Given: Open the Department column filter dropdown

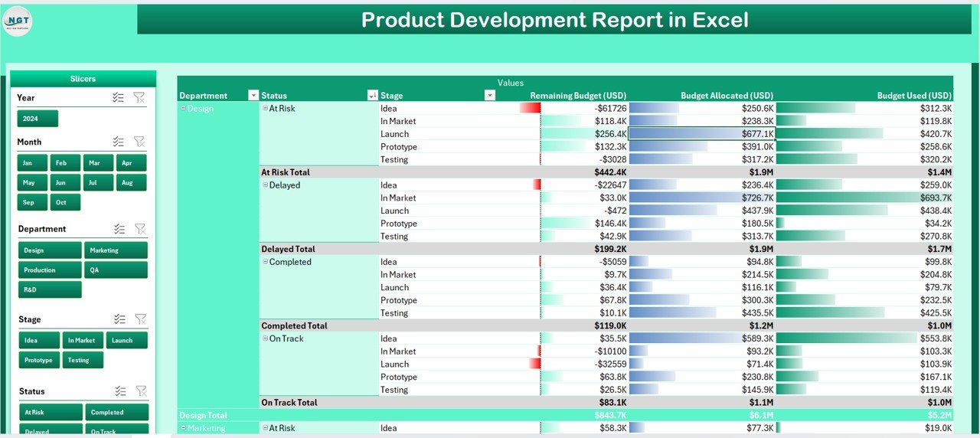Looking at the screenshot, I should pyautogui.click(x=253, y=96).
